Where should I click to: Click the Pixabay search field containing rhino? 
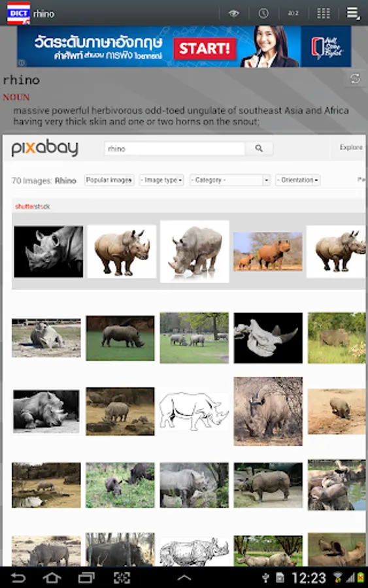tap(175, 148)
